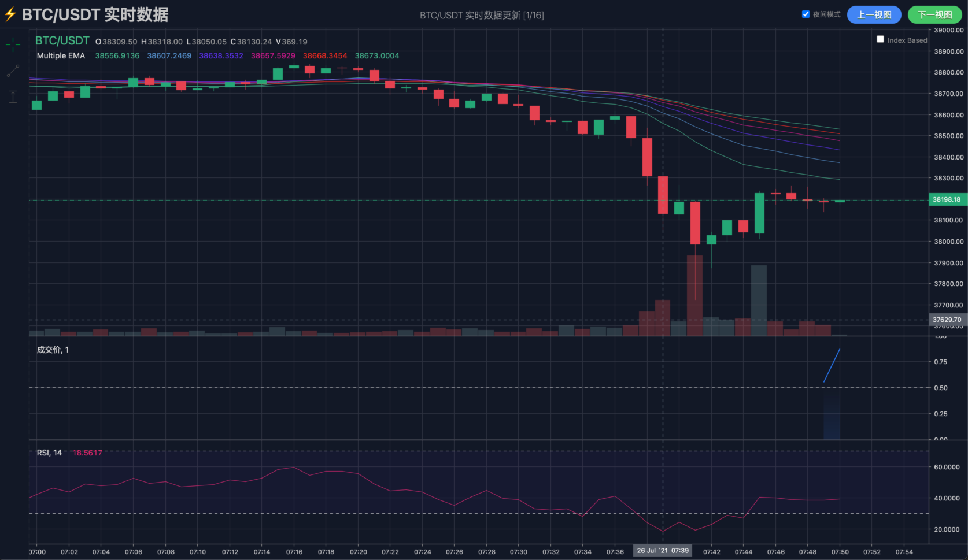Click the 成交价, 1 indicator label
Viewport: 968px width, 560px height.
(x=53, y=350)
